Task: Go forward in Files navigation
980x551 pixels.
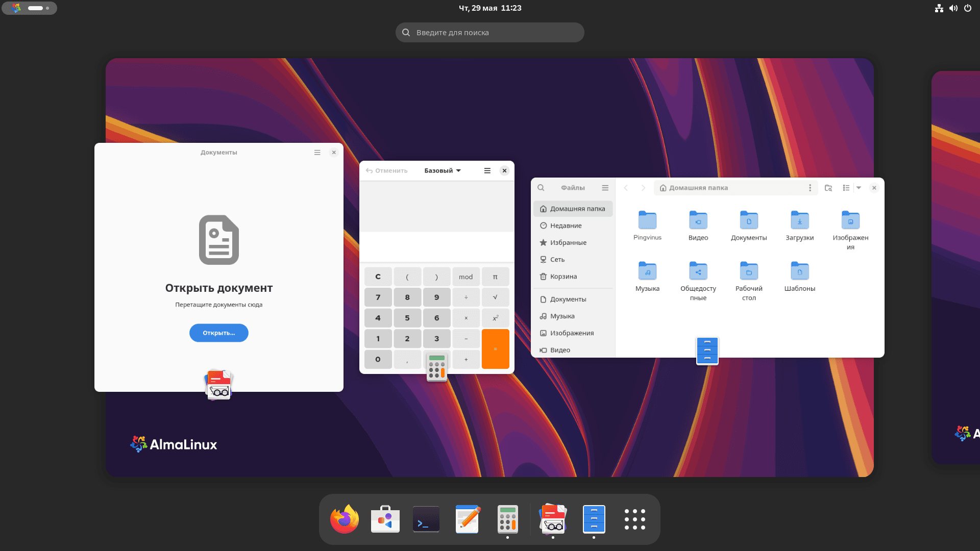Action: point(643,188)
